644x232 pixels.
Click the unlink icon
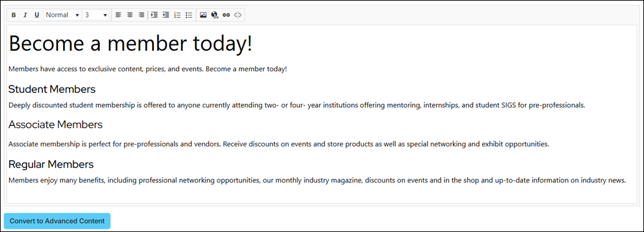(238, 15)
